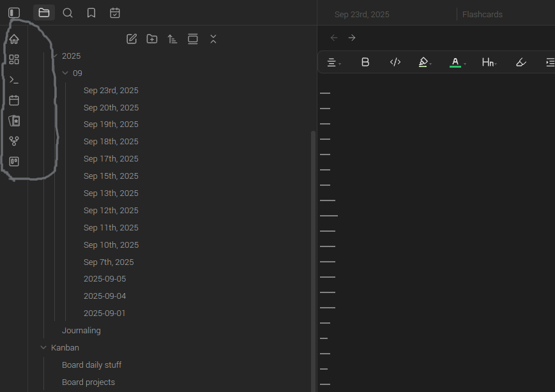The width and height of the screenshot is (555, 392).
Task: Open the home page from the ribbon
Action: click(x=14, y=39)
